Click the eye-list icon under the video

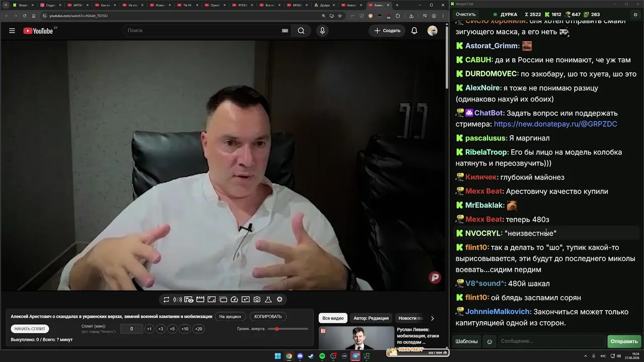[x=189, y=300]
